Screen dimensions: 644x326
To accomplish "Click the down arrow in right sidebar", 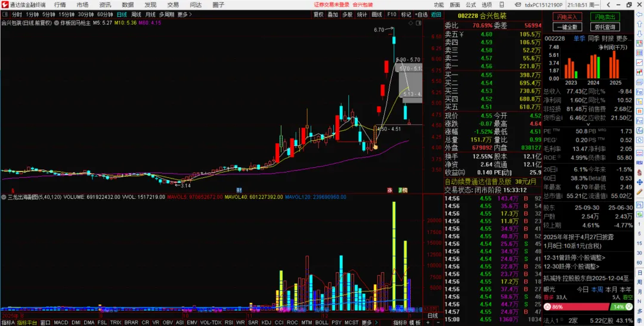I will [639, 33].
